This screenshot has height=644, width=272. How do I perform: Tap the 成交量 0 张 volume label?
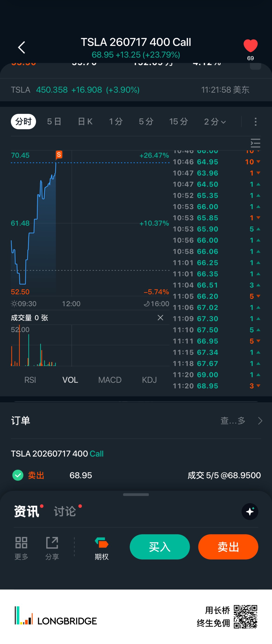pos(30,318)
